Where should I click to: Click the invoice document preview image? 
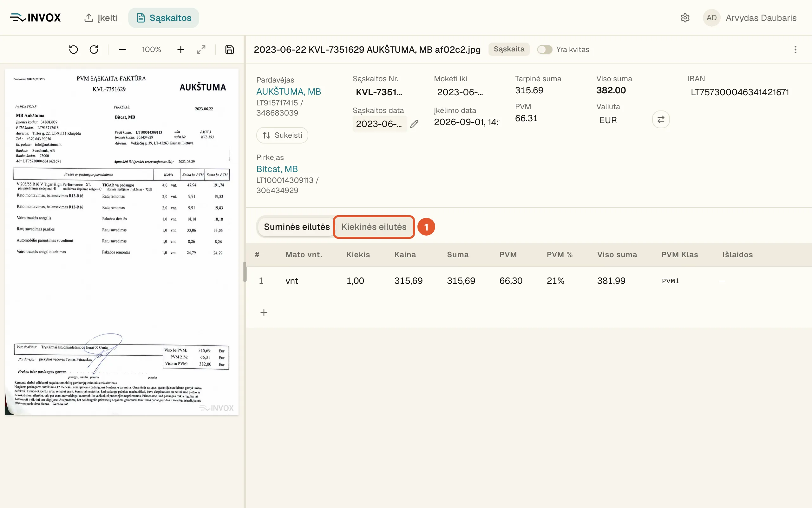coord(122,242)
